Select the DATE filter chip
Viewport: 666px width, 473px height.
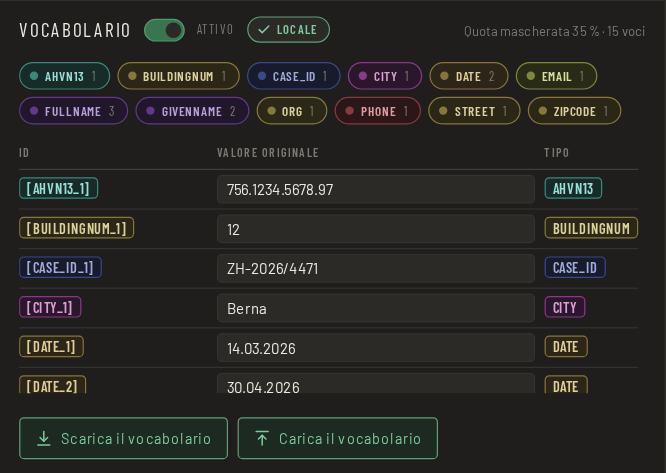[x=469, y=76]
